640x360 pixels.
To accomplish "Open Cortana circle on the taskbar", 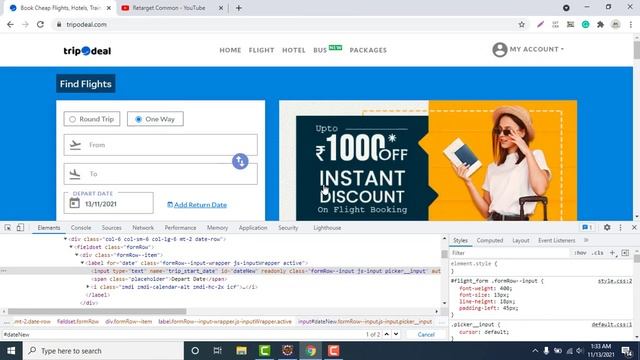I will (195, 351).
